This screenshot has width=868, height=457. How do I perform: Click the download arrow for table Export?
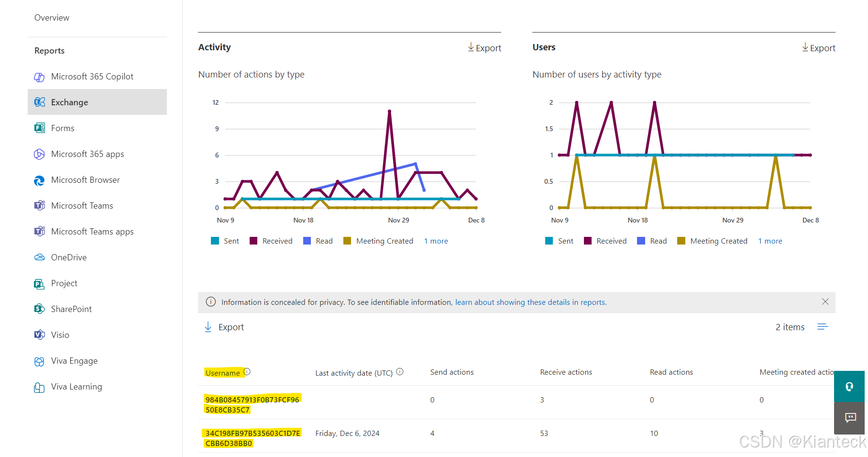208,327
